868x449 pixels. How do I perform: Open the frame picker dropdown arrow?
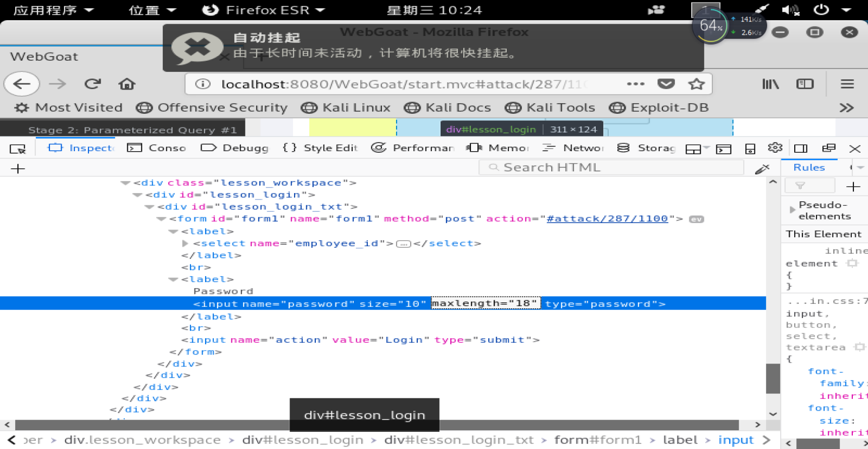(706, 148)
